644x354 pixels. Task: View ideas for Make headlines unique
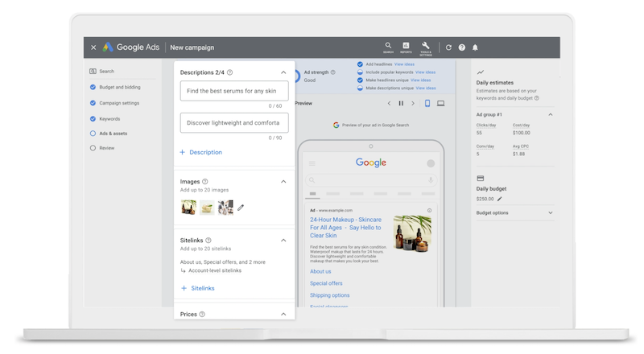pyautogui.click(x=421, y=80)
